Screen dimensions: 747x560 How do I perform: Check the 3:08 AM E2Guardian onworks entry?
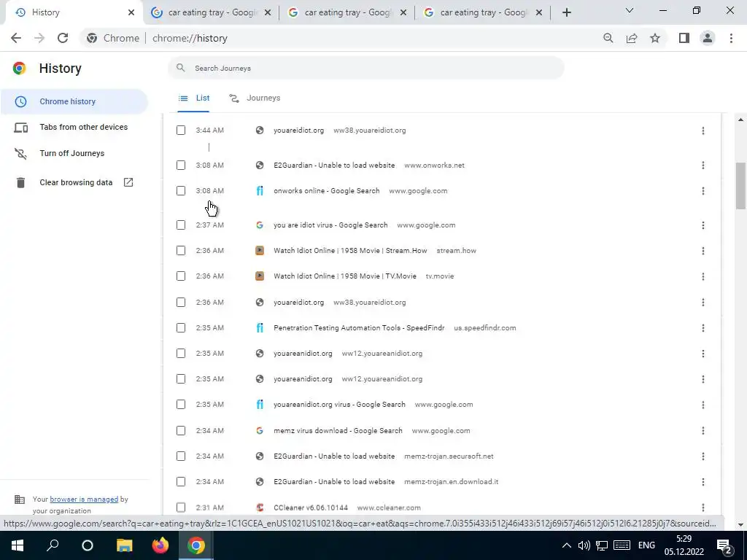coord(181,166)
